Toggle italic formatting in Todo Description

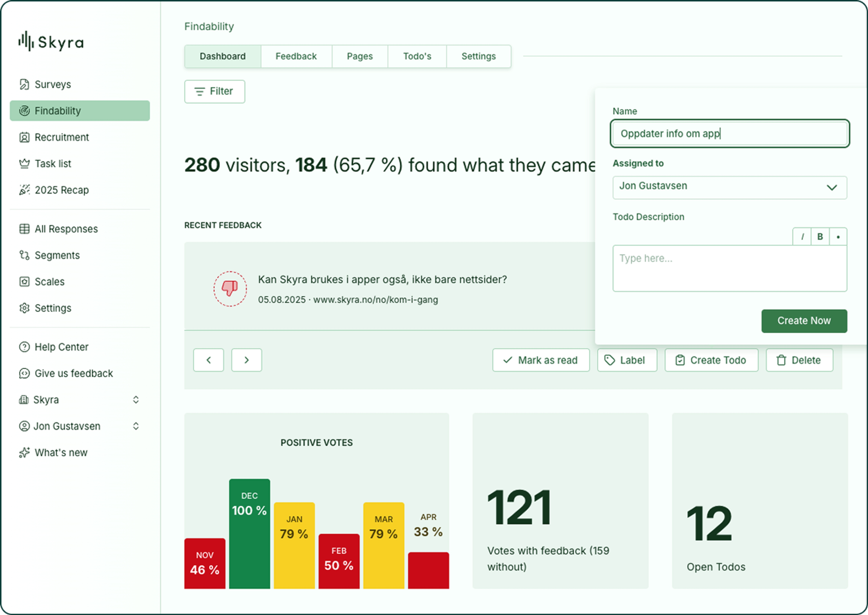tap(802, 237)
